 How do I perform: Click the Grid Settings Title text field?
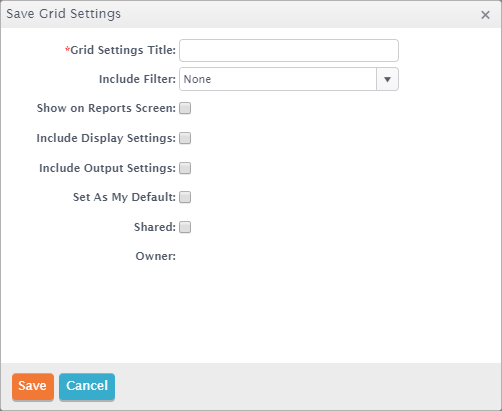point(289,50)
